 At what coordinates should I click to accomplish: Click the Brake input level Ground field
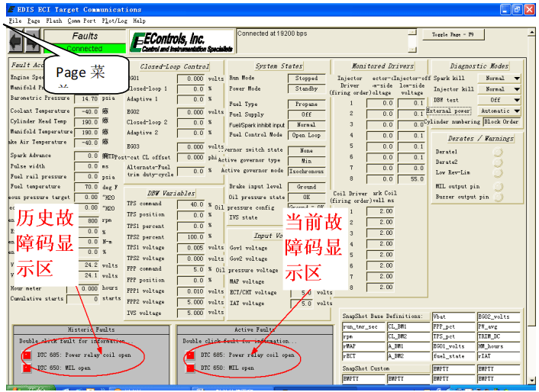306,187
